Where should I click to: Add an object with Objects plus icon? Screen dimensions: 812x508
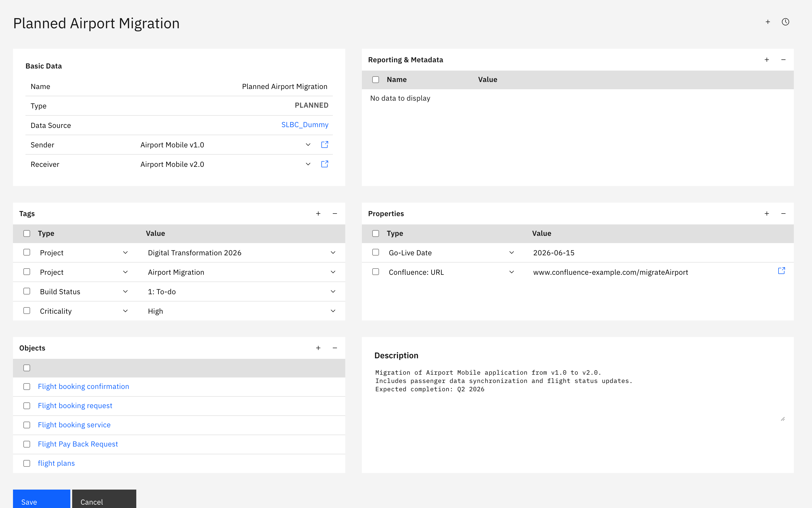pos(318,348)
